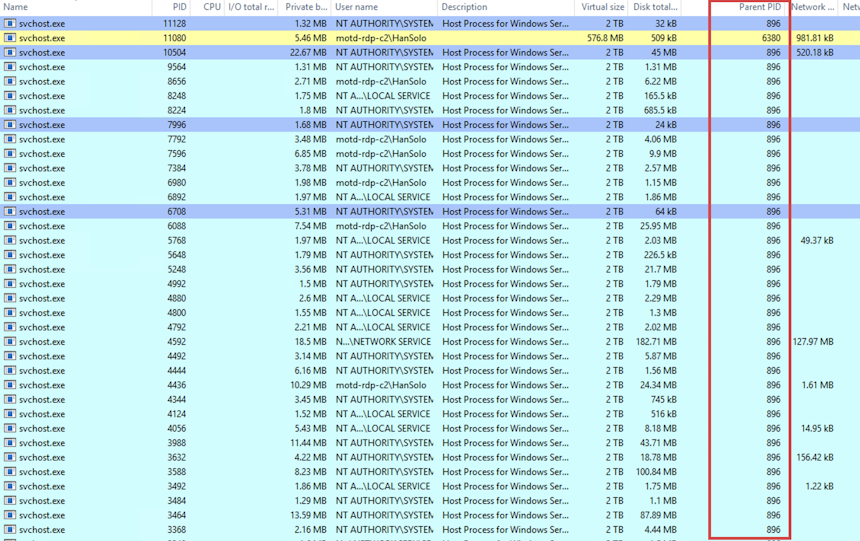This screenshot has height=541, width=860.
Task: Select the process icon in the PID 7792 row
Action: point(10,139)
